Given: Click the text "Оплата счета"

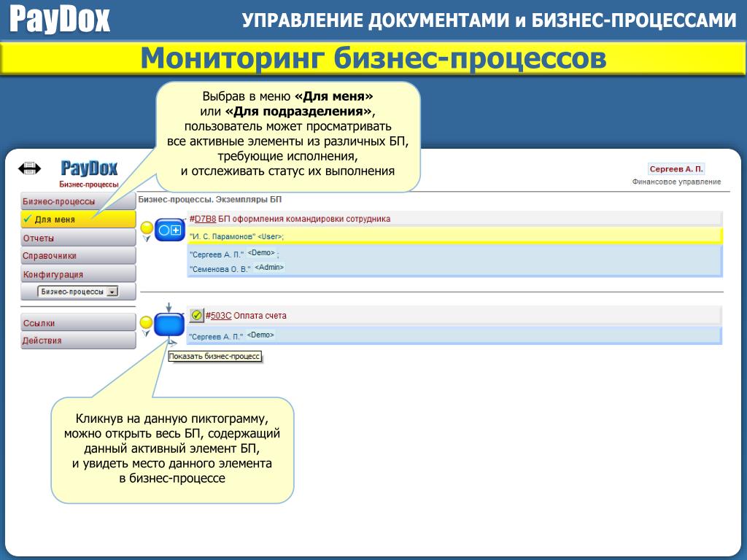Looking at the screenshot, I should [x=260, y=315].
